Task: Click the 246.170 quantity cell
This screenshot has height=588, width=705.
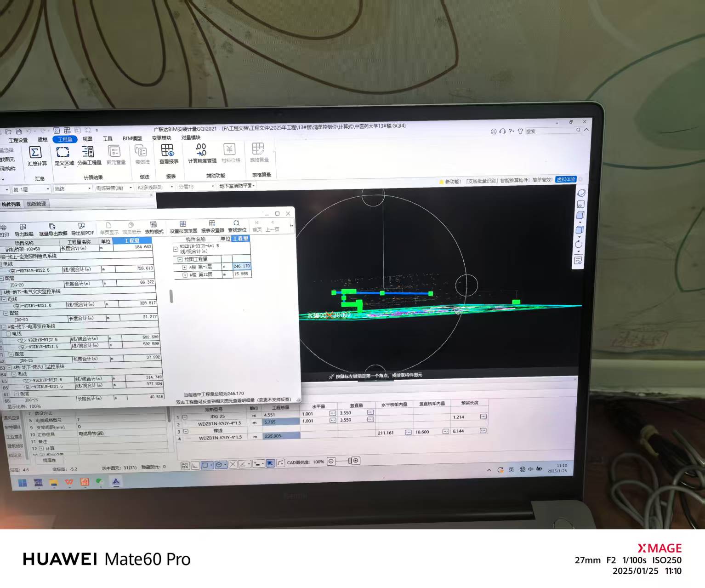Action: (x=241, y=266)
